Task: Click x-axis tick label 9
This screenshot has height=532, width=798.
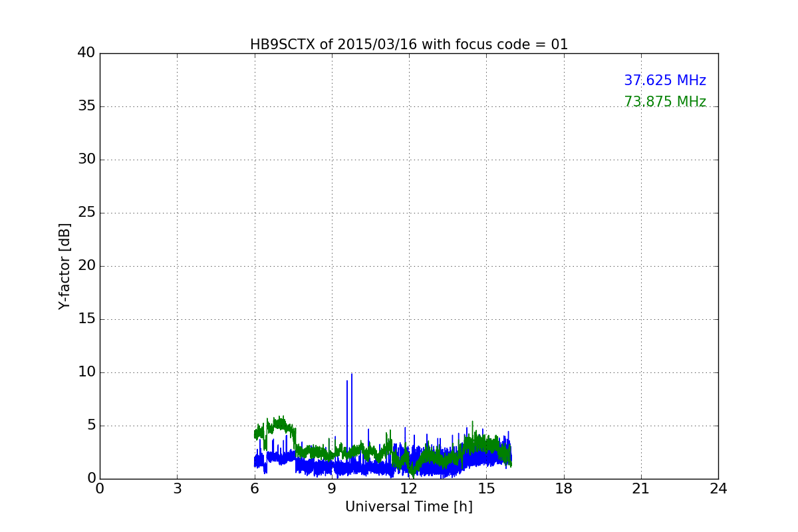Action: [332, 489]
